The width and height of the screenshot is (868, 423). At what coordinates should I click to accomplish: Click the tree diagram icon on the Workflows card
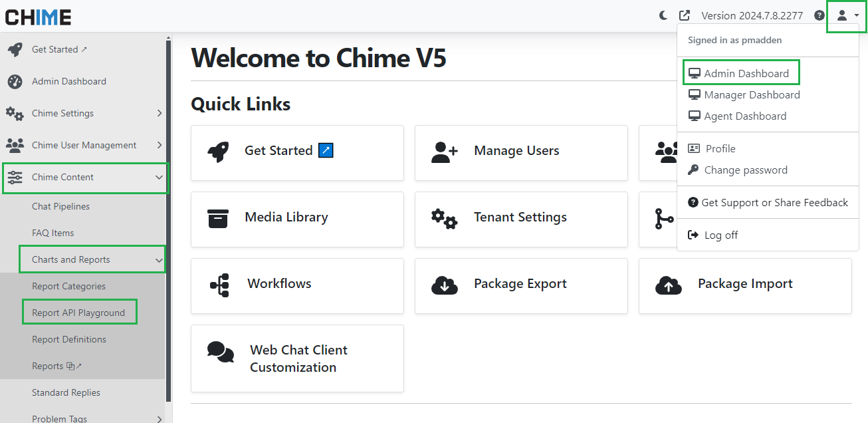[219, 285]
